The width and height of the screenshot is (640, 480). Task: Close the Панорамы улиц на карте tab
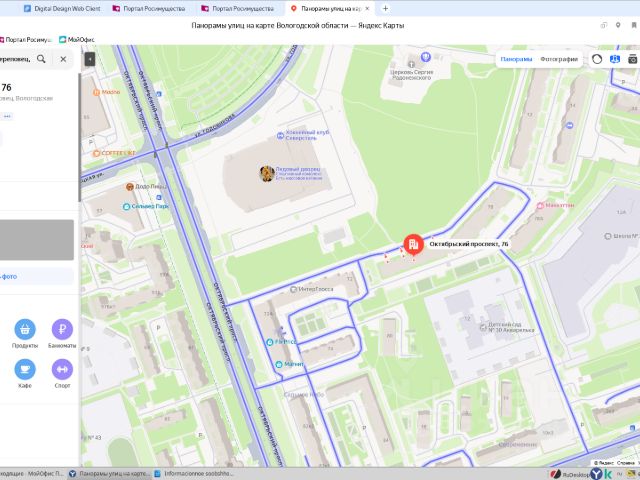pyautogui.click(x=367, y=8)
